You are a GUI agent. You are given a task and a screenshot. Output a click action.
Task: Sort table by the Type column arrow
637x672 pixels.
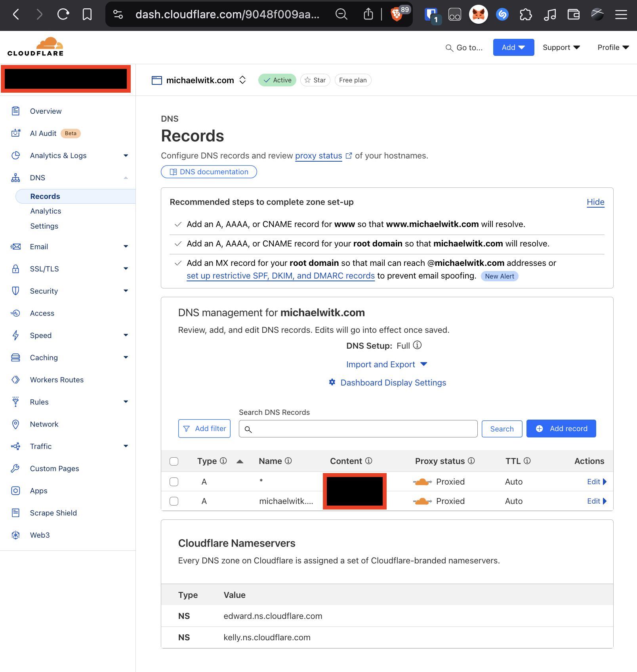point(240,461)
